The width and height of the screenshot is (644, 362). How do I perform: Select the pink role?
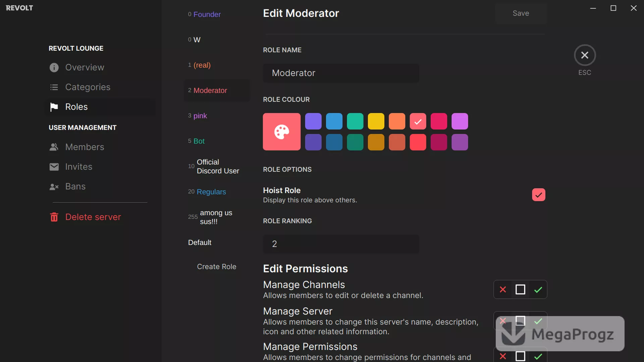[217, 116]
